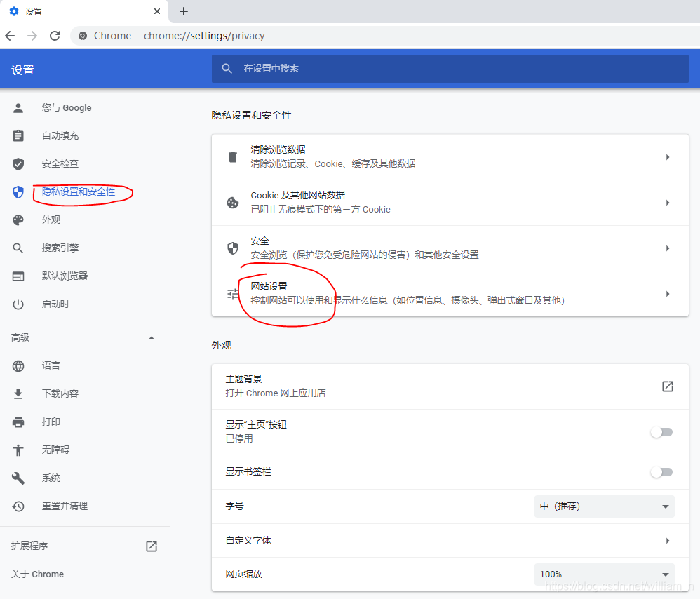Close the 设置 tab
The height and width of the screenshot is (599, 700).
point(157,11)
